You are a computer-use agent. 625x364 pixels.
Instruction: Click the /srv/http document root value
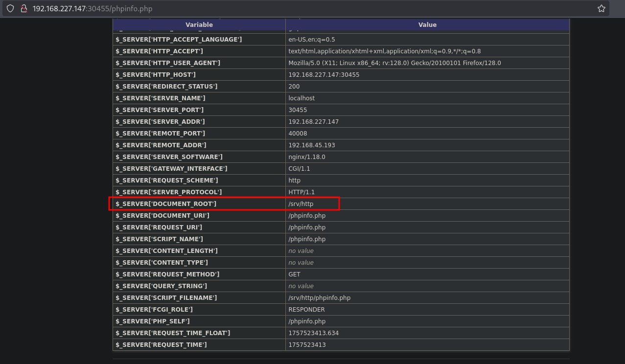click(x=301, y=204)
